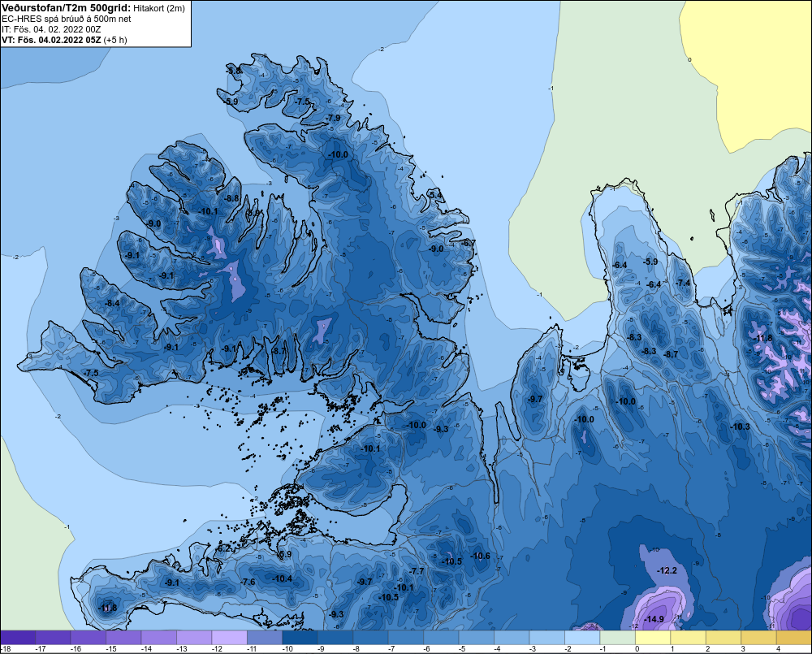Click the -7.9 temperature label

click(334, 118)
